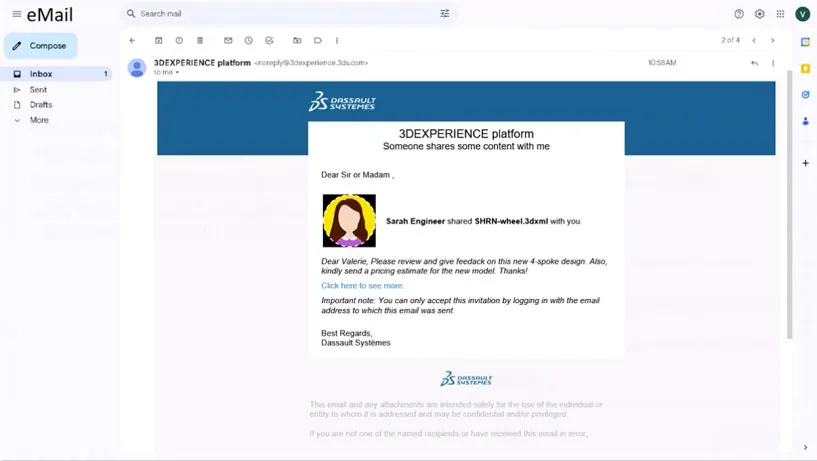Go to the older email arrow
This screenshot has width=817, height=461.
tap(773, 40)
